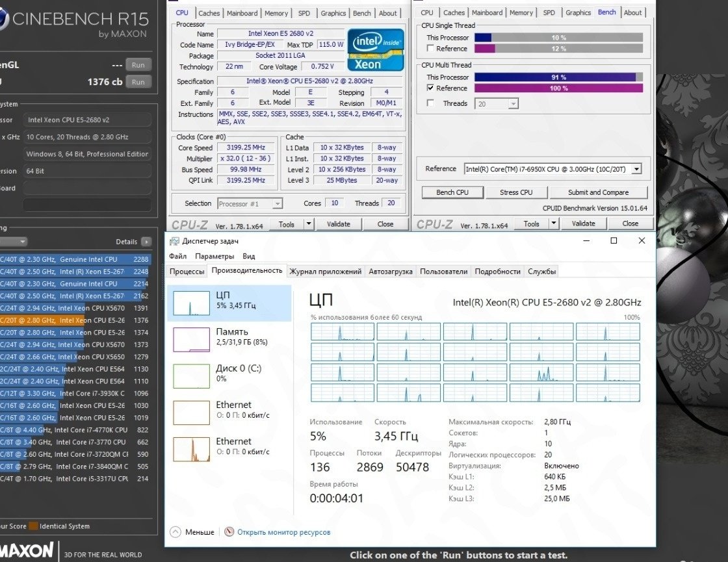Click Validate in right CPU-Z window
This screenshot has width=728, height=562.
(583, 224)
